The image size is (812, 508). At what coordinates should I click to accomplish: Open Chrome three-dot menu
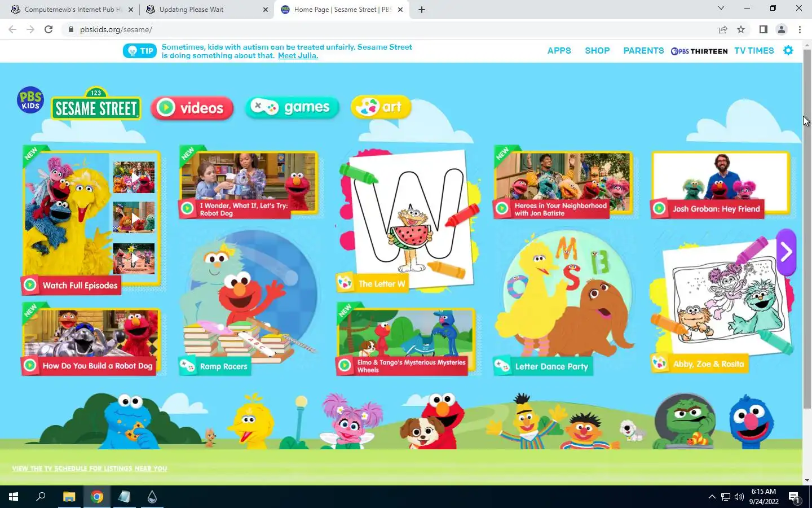[x=800, y=29]
